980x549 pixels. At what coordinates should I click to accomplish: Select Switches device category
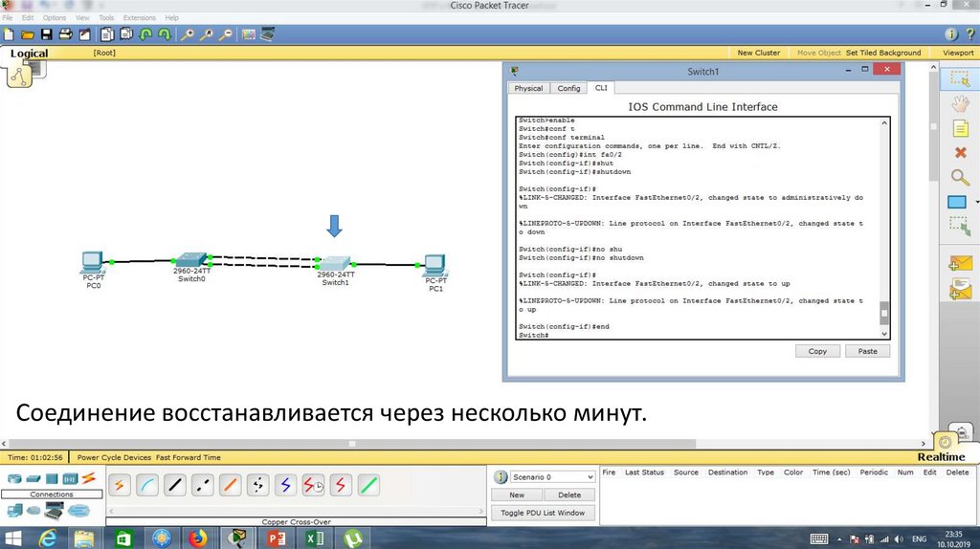(33, 479)
